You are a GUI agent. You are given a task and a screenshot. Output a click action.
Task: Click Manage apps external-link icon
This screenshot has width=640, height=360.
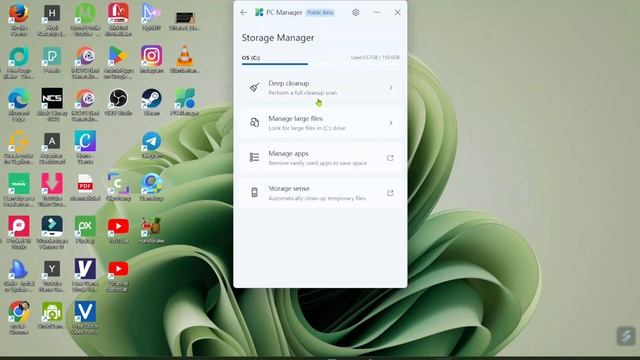pyautogui.click(x=390, y=158)
